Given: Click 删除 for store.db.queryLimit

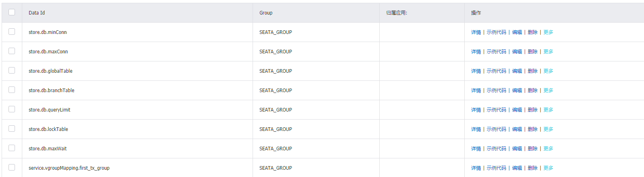Looking at the screenshot, I should 533,110.
